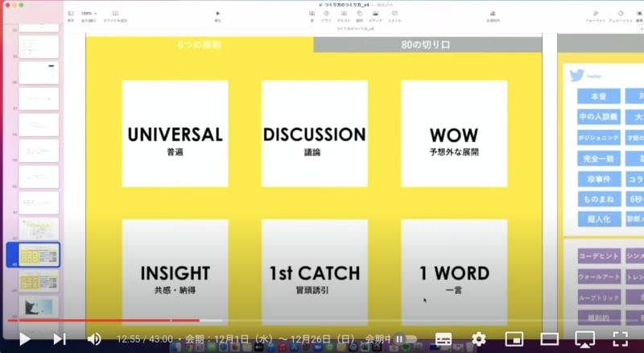Enter fullscreen video mode
The height and width of the screenshot is (353, 644).
620,338
